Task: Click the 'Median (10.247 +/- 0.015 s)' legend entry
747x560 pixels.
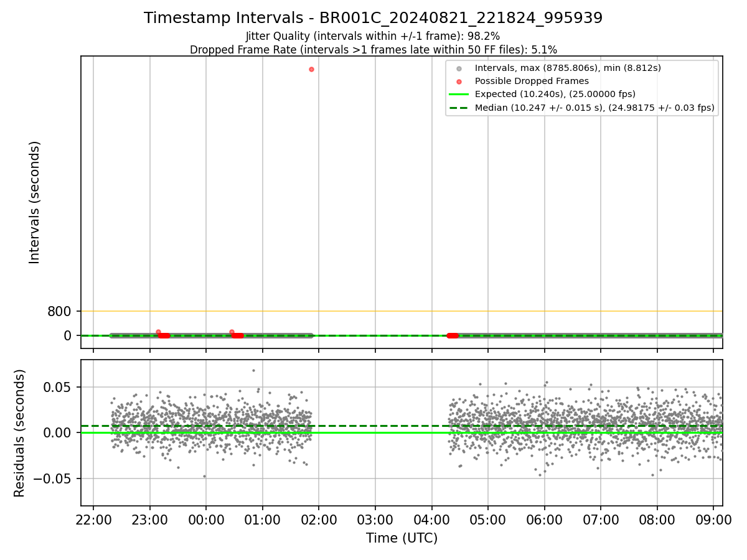Action: (594, 108)
